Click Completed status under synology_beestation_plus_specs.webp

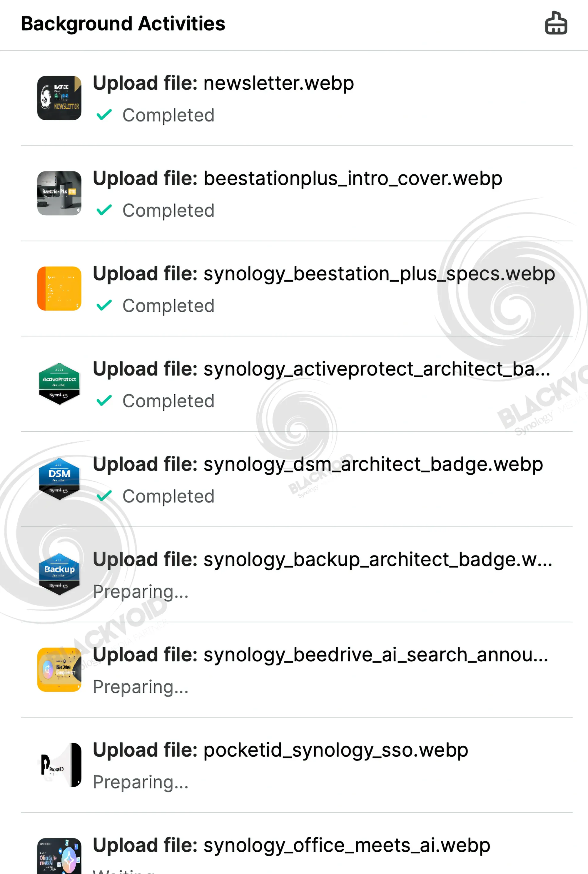coord(168,306)
